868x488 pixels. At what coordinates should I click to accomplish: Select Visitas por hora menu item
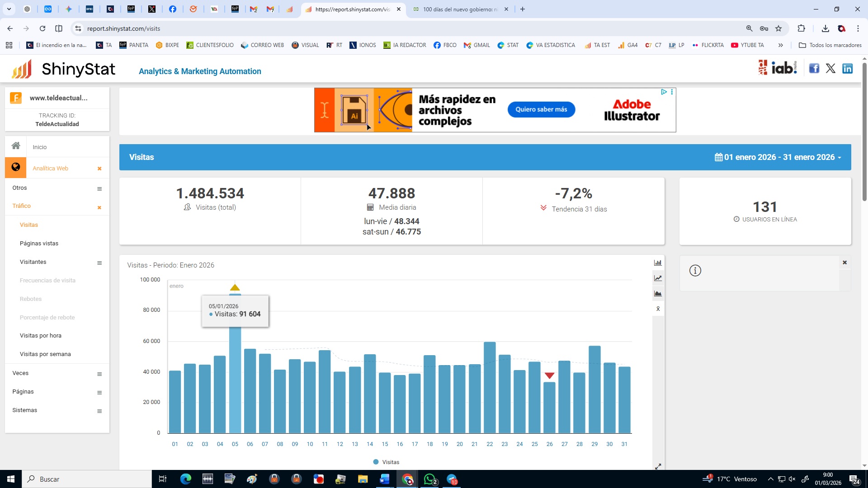point(41,336)
